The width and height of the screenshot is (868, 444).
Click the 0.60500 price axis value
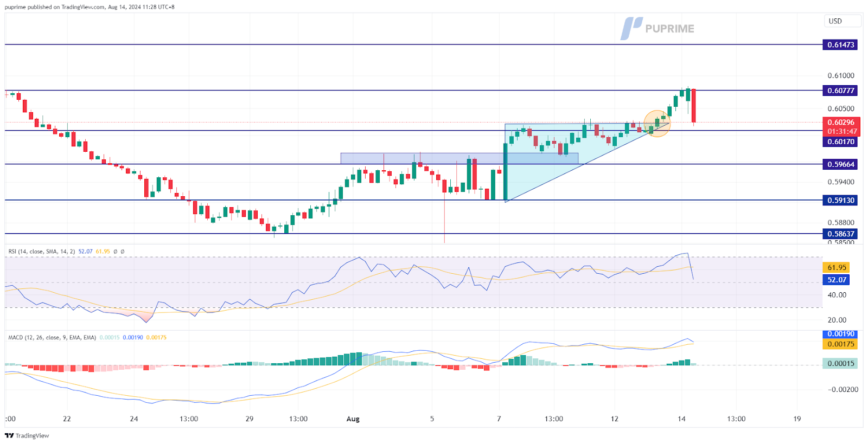(x=841, y=109)
